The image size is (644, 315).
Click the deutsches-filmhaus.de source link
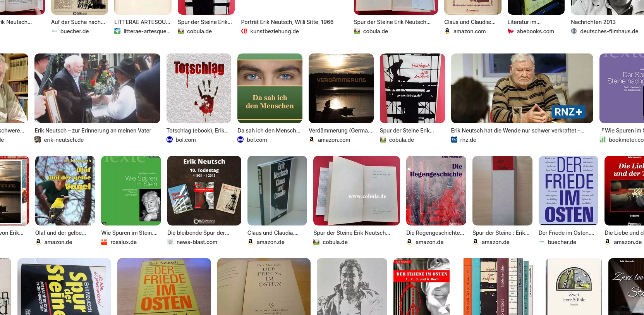click(609, 31)
